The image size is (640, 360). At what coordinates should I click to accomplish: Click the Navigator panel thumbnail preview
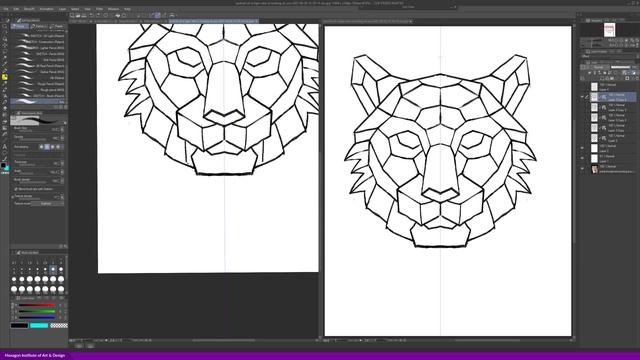tap(609, 30)
